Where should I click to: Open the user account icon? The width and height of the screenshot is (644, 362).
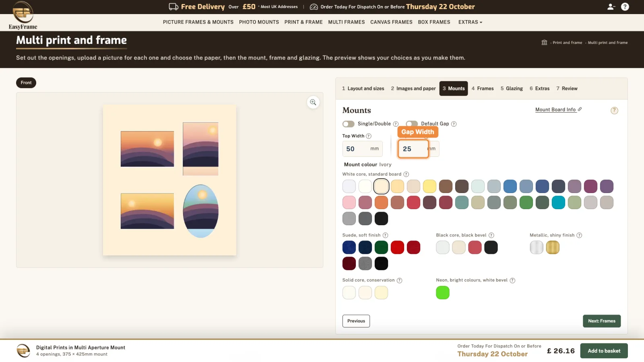611,7
